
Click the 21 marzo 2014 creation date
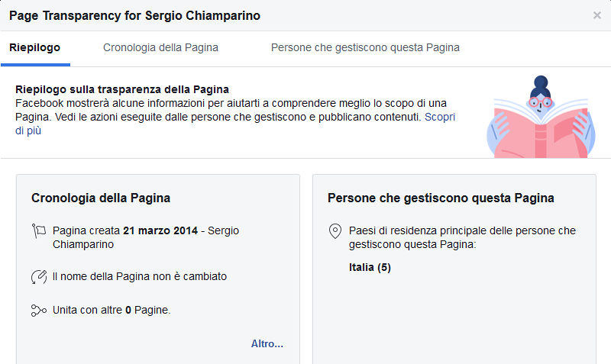coord(160,231)
